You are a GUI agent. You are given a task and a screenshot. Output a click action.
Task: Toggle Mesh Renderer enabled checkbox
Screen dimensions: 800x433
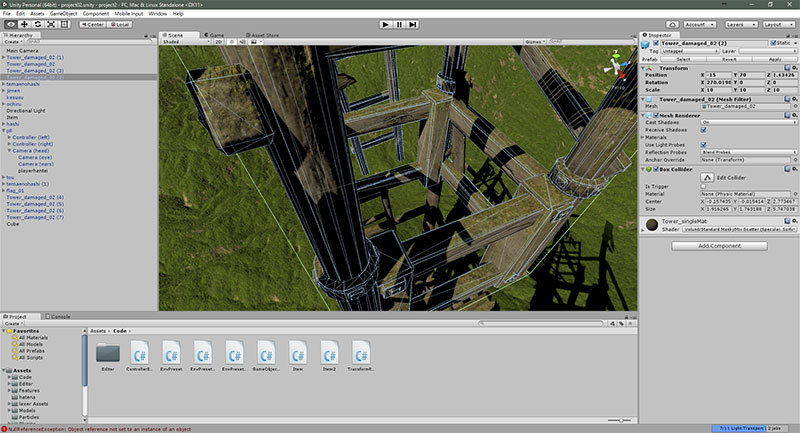[x=656, y=115]
